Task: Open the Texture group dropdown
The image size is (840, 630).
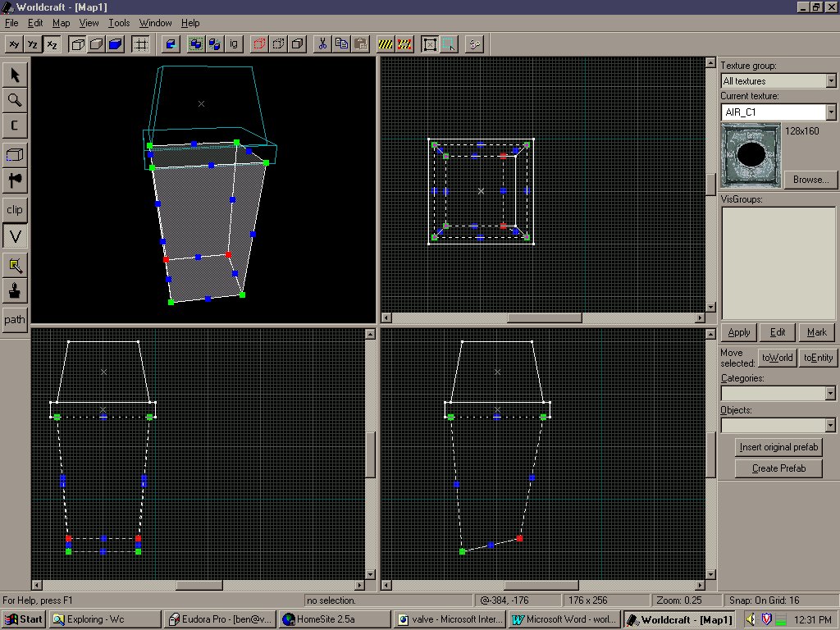Action: [x=778, y=81]
